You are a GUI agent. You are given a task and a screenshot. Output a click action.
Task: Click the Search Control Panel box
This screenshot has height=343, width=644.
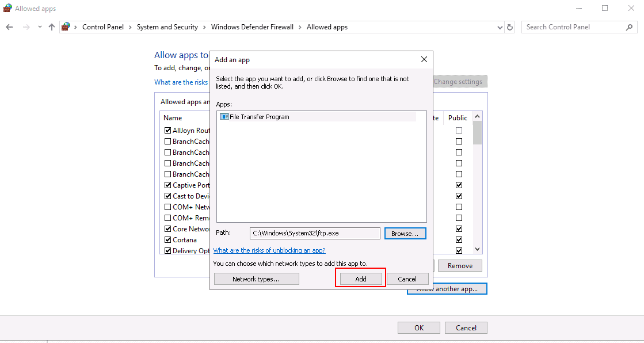tap(579, 27)
